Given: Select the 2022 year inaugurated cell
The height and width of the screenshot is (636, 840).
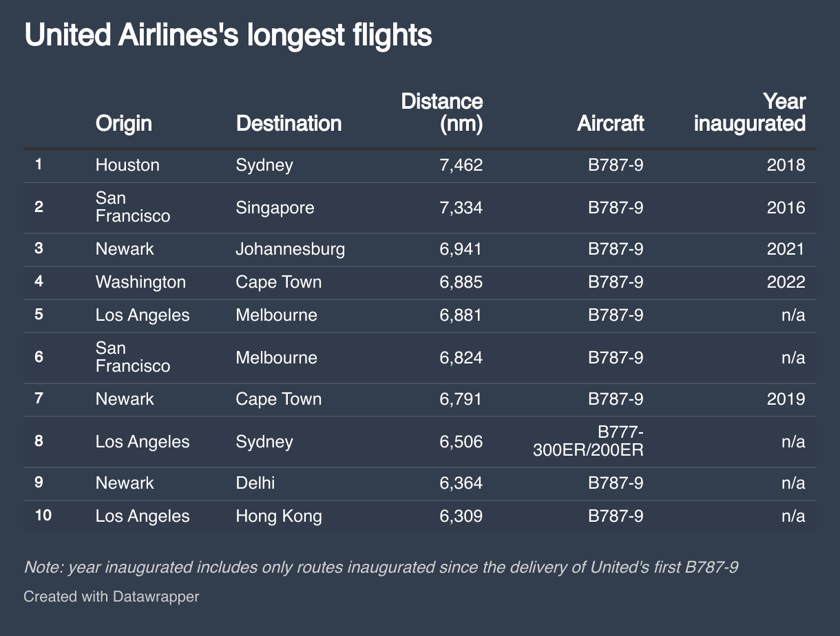Looking at the screenshot, I should 786,282.
